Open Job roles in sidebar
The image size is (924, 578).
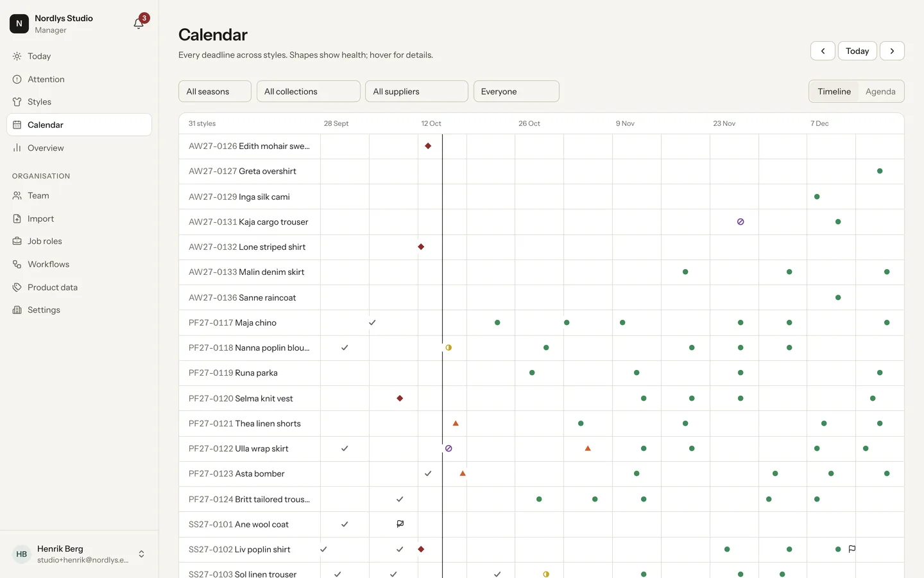(80, 241)
